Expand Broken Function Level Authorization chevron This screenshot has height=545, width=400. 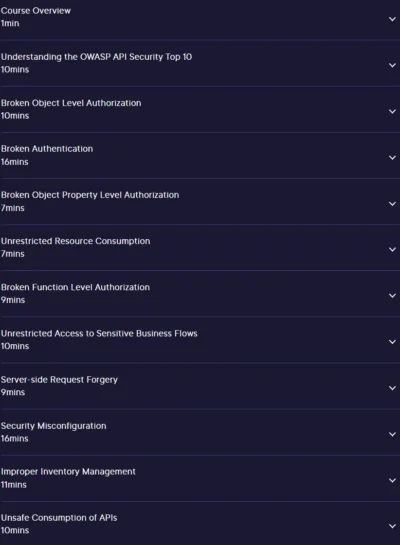pos(392,296)
